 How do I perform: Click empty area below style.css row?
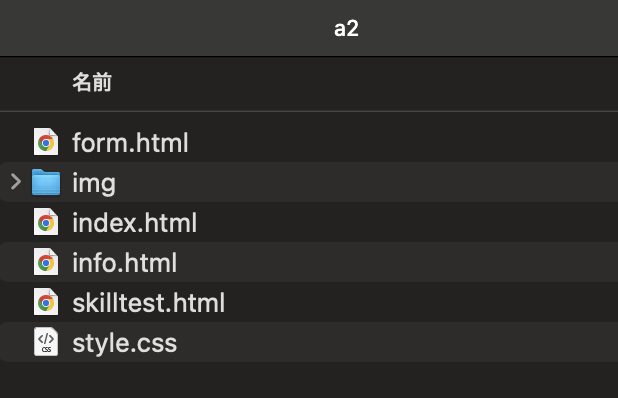coord(309,380)
